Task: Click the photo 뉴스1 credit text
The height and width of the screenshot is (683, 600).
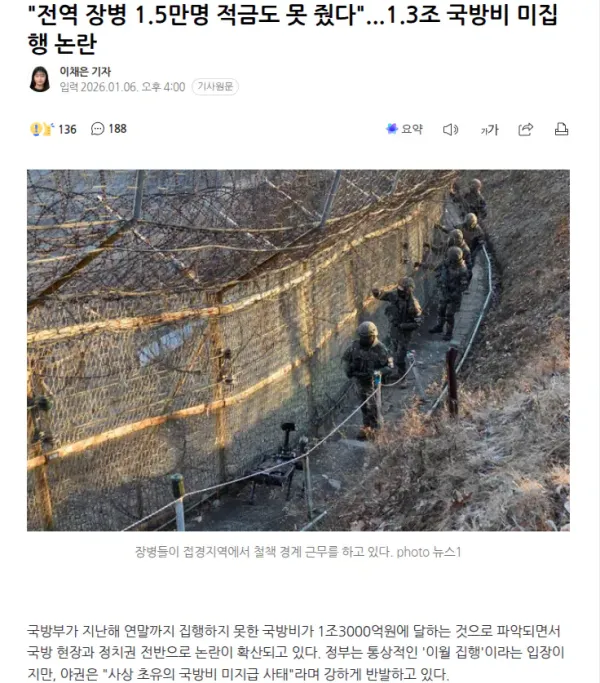Action: (x=429, y=552)
